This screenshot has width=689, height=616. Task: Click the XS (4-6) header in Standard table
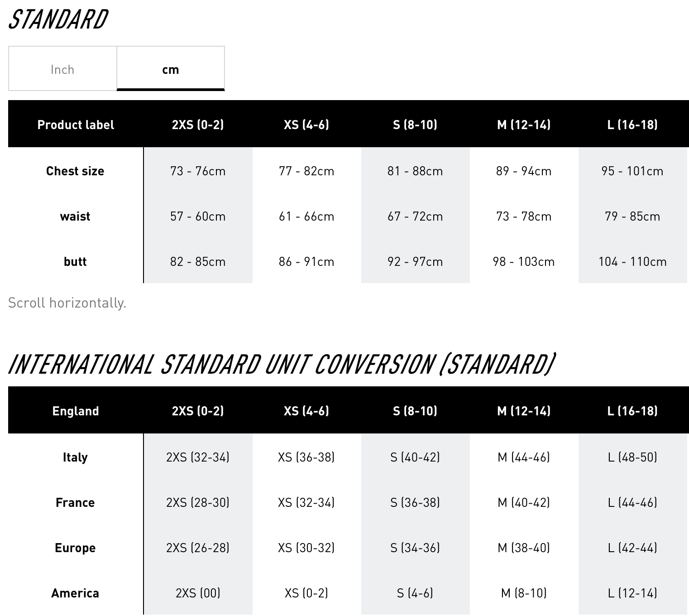pyautogui.click(x=306, y=124)
